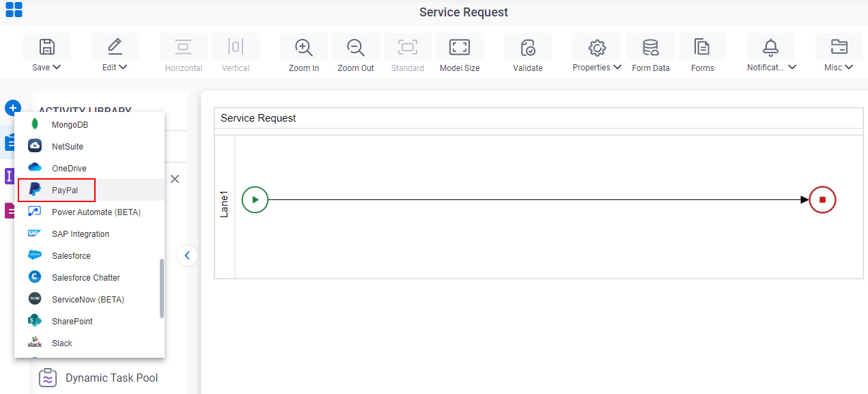868x394 pixels.
Task: Expand the Edit dropdown arrow
Action: click(124, 67)
